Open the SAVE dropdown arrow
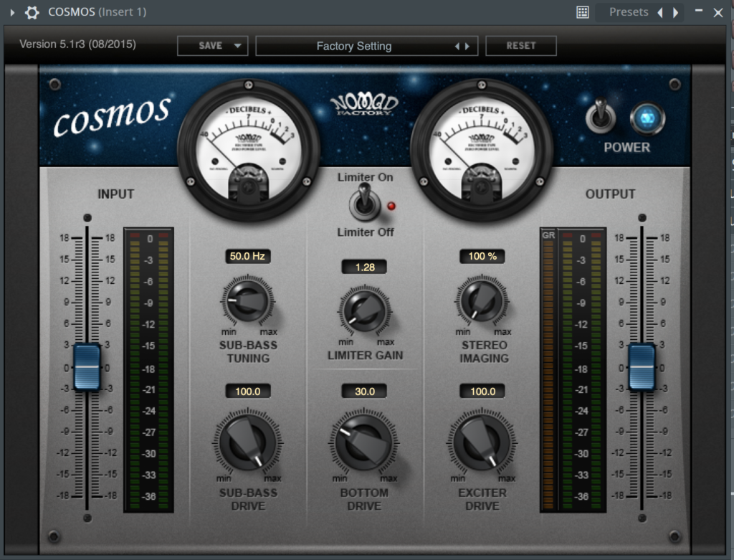 pos(238,46)
